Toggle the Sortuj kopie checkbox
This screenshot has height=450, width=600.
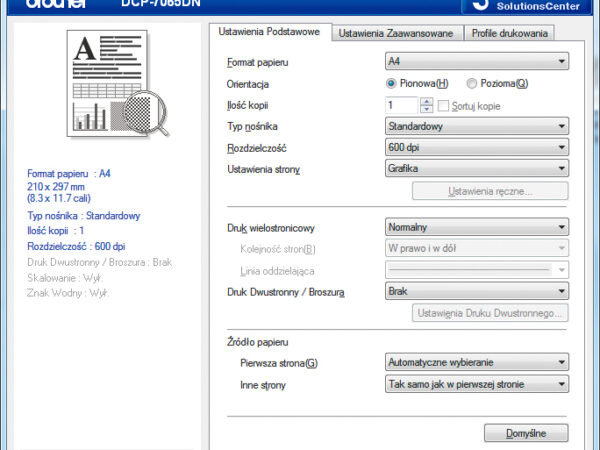tap(443, 105)
